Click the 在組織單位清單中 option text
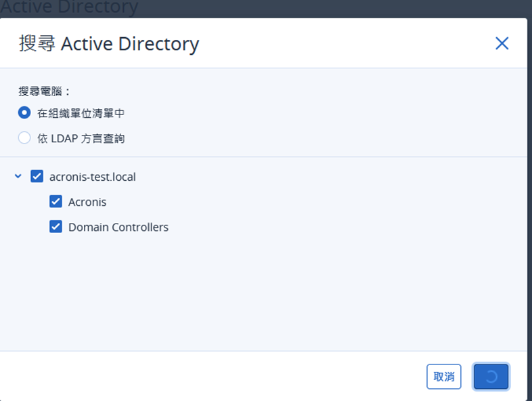The height and width of the screenshot is (401, 532). point(81,113)
